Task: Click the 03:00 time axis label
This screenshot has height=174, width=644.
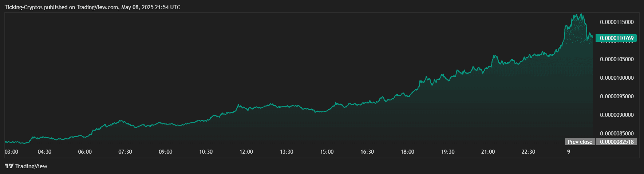Action: tap(12, 152)
